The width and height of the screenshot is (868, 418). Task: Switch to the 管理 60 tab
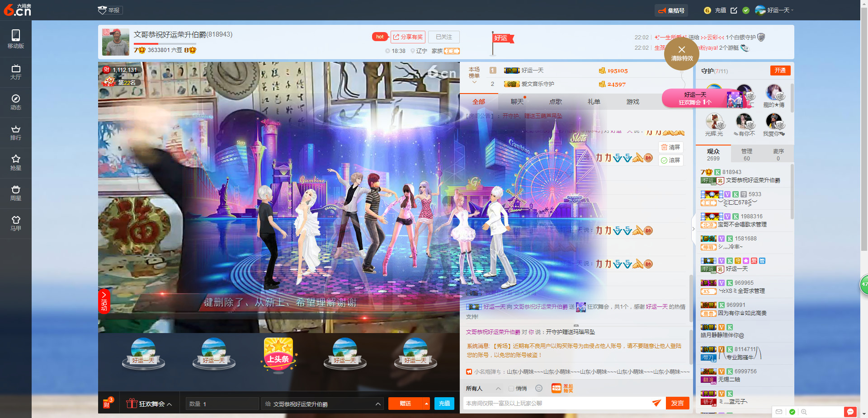746,155
